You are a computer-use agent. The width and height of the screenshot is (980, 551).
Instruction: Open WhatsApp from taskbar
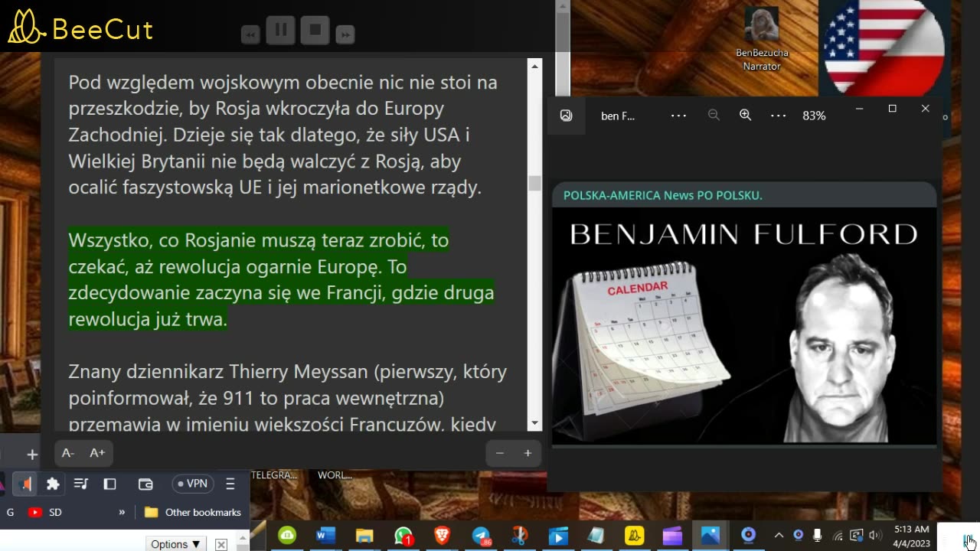point(403,535)
